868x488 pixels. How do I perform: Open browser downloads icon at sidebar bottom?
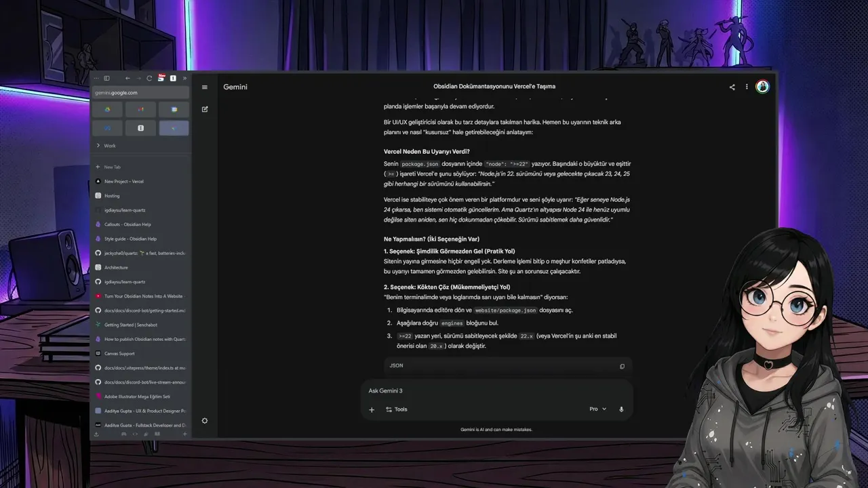96,434
